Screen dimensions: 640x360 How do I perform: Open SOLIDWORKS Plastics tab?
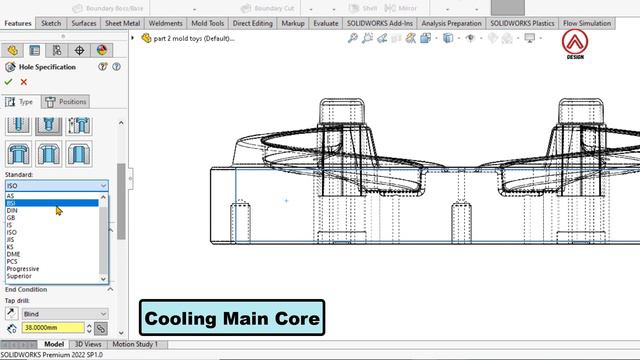522,23
